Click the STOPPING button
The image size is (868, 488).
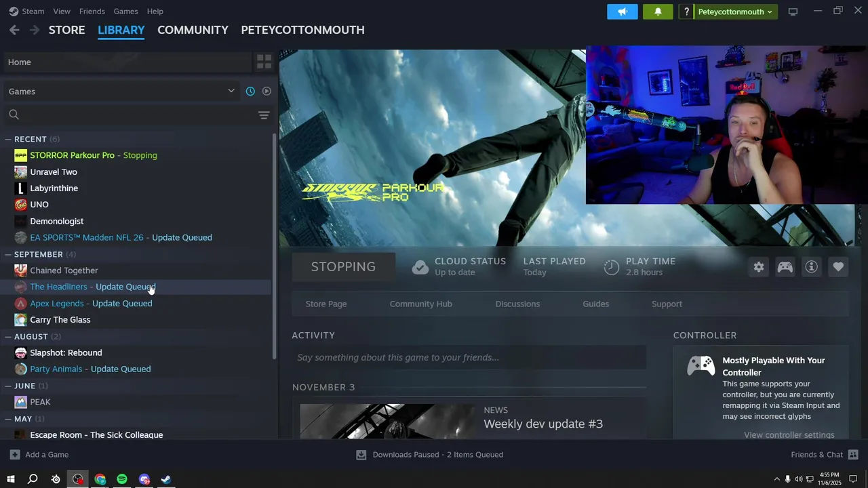(343, 267)
